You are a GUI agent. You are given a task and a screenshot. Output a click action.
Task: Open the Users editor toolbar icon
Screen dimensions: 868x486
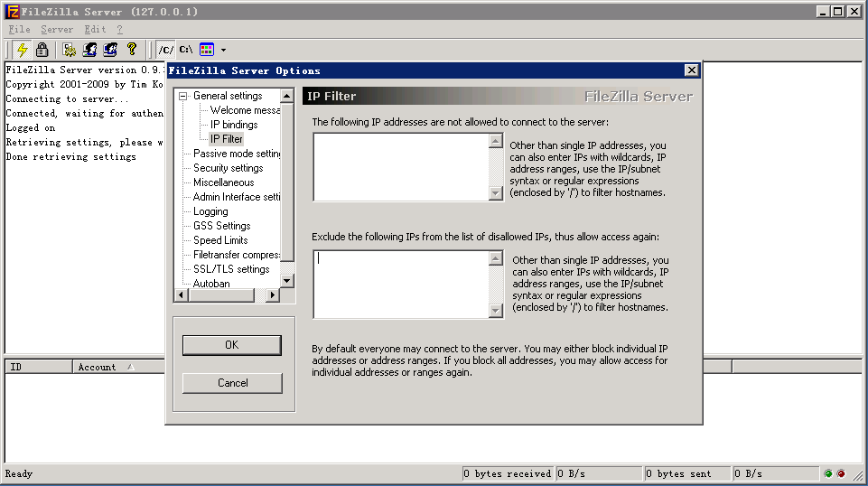[90, 50]
